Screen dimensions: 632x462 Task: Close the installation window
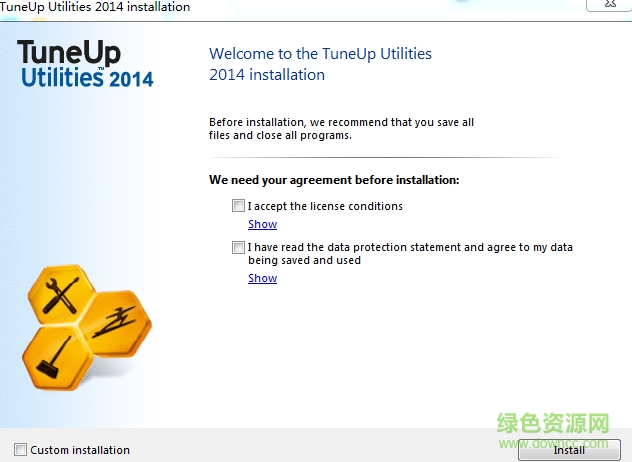pyautogui.click(x=609, y=5)
